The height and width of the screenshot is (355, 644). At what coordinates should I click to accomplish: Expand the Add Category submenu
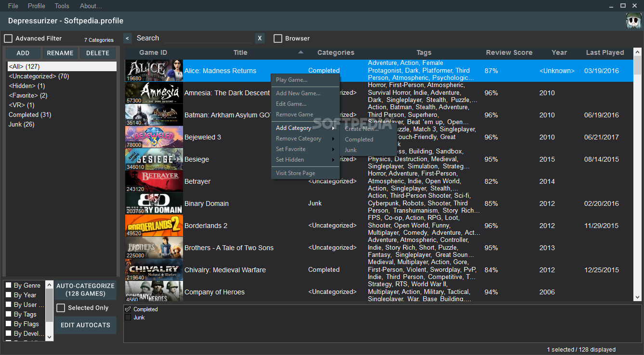click(305, 128)
